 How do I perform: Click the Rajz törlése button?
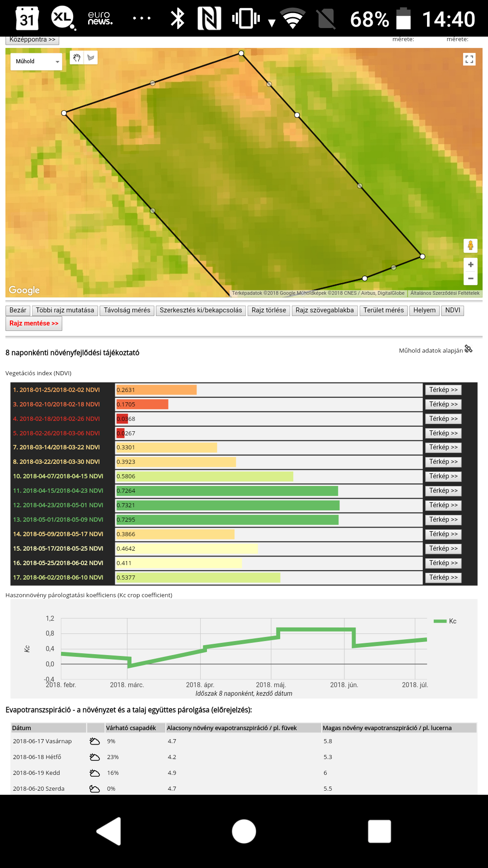[x=268, y=310]
